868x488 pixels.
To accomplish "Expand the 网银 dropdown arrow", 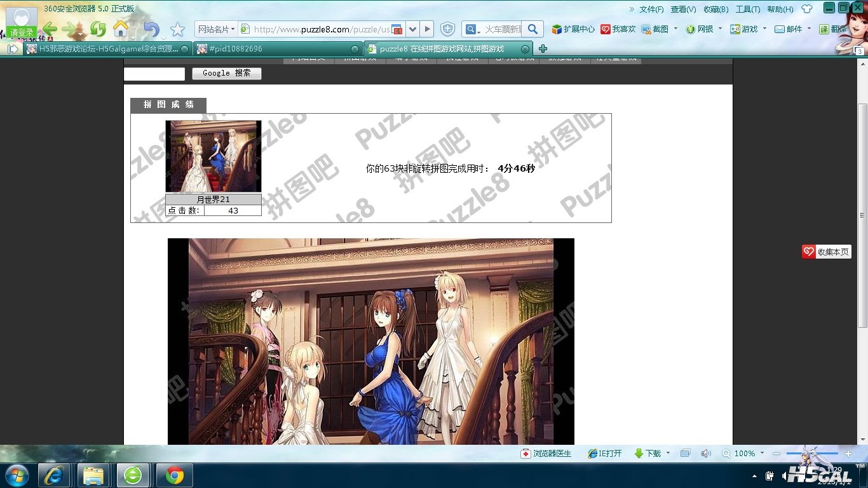I will (720, 29).
